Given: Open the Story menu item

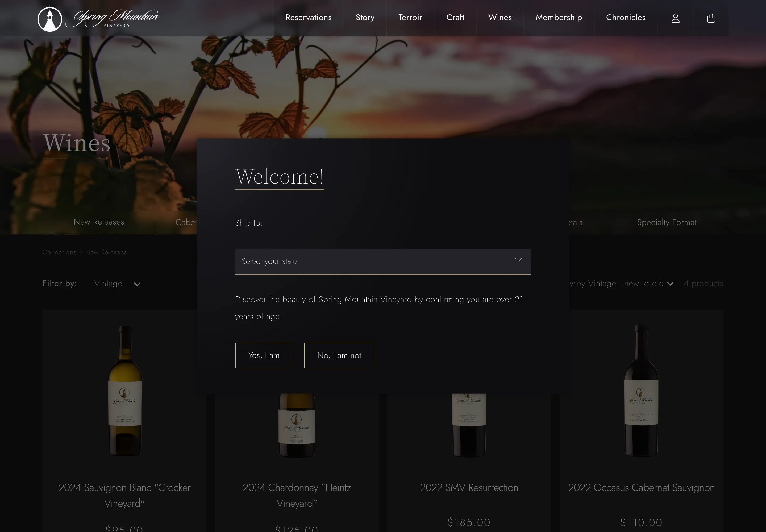Looking at the screenshot, I should click(x=365, y=18).
